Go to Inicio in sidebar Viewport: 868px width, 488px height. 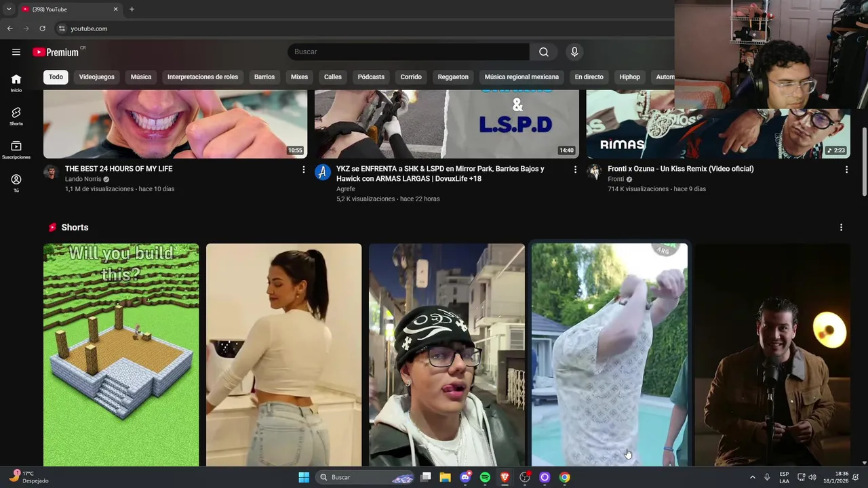16,83
